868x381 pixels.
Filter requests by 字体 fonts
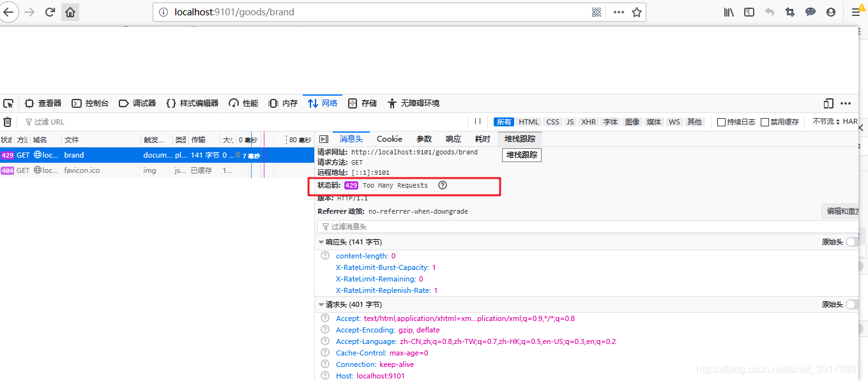coord(611,122)
